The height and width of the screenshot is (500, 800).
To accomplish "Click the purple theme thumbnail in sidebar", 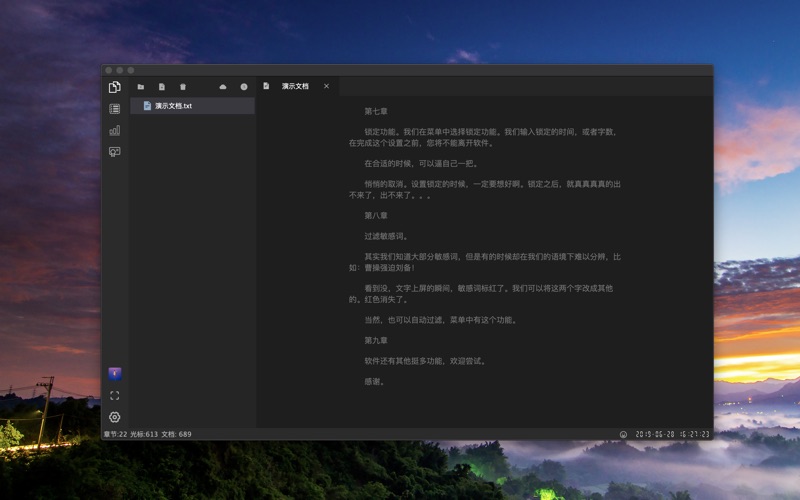I will pyautogui.click(x=115, y=373).
